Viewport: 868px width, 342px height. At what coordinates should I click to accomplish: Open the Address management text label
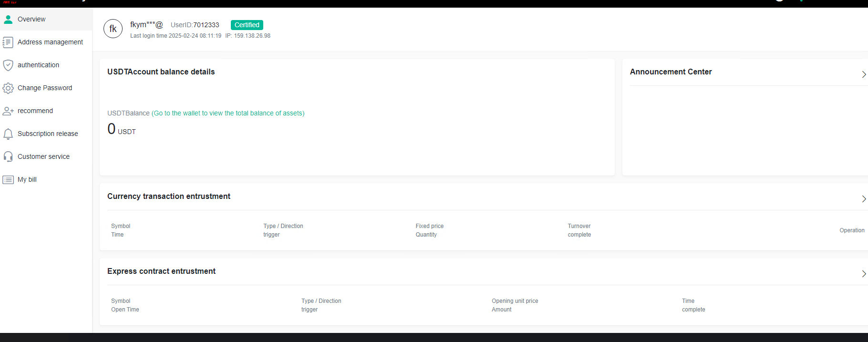(x=50, y=42)
